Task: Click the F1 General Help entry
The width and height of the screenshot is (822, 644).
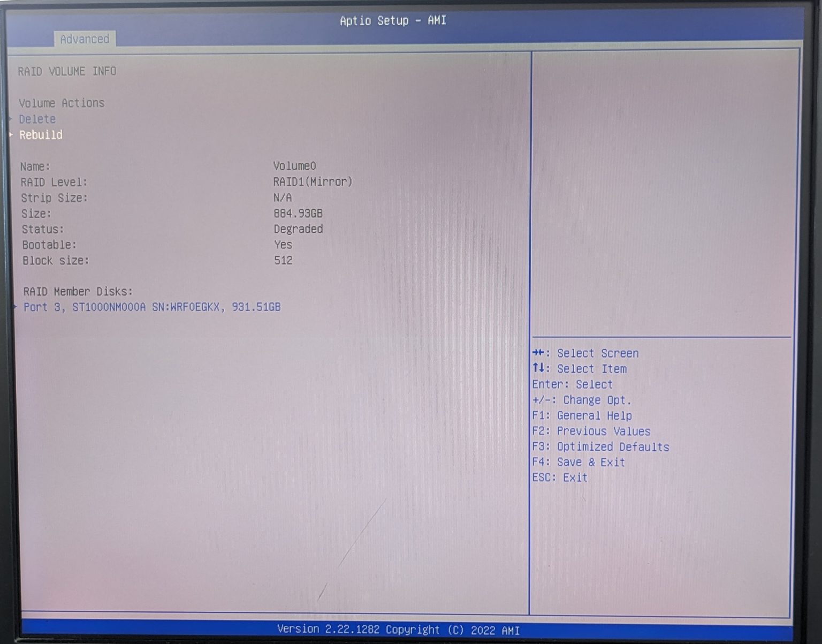Action: click(582, 415)
